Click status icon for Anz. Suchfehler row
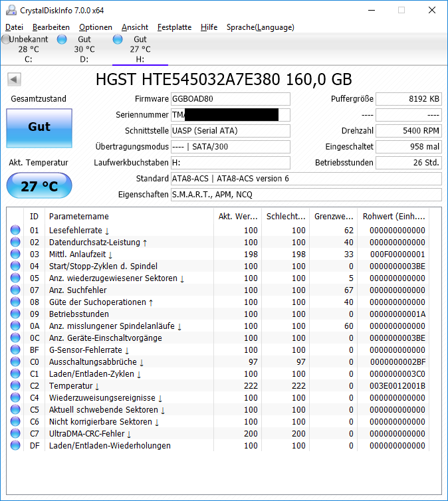Image resolution: width=448 pixels, height=501 pixels. pos(15,290)
